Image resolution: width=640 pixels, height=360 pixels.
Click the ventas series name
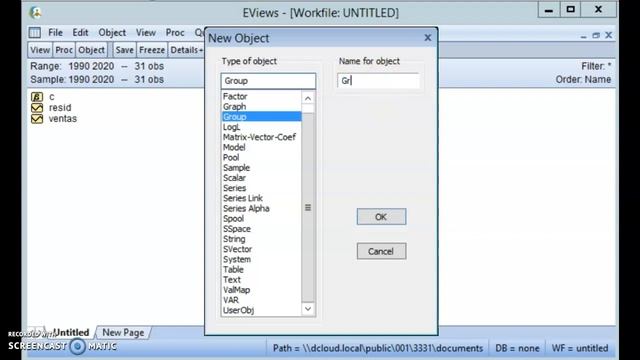click(x=63, y=119)
